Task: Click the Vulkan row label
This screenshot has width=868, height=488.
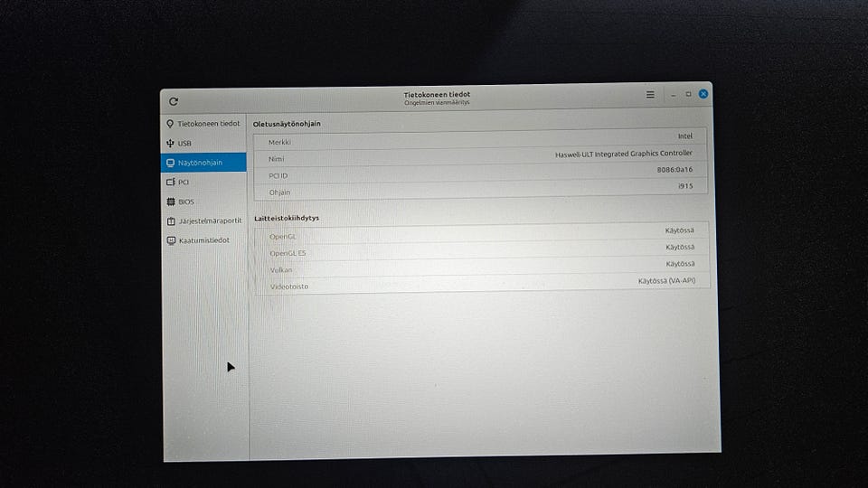Action: [x=281, y=270]
